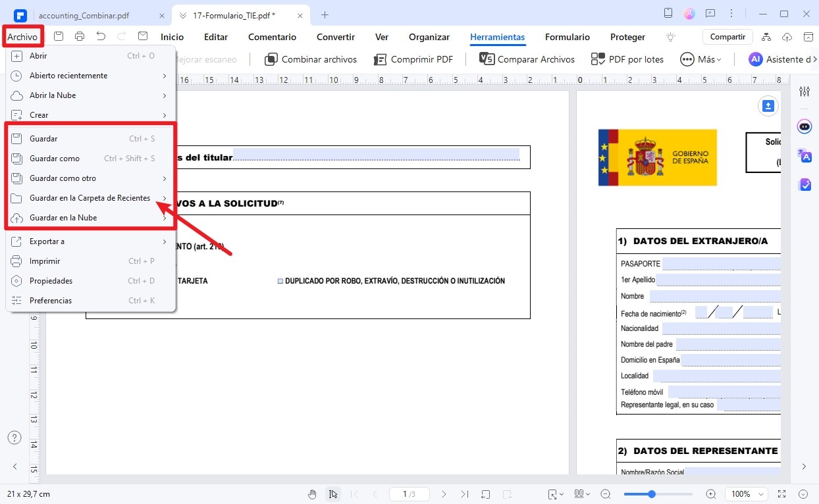Expand Guardar como otro submenu

[165, 178]
